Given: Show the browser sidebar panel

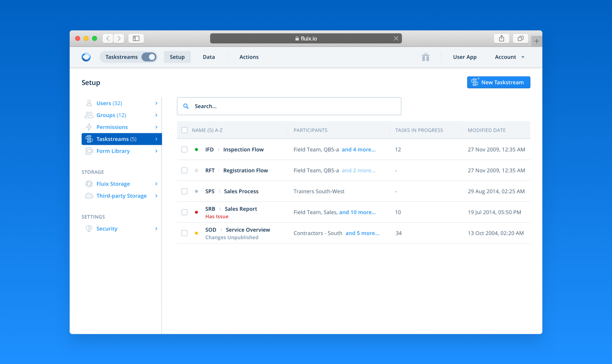Looking at the screenshot, I should (136, 38).
